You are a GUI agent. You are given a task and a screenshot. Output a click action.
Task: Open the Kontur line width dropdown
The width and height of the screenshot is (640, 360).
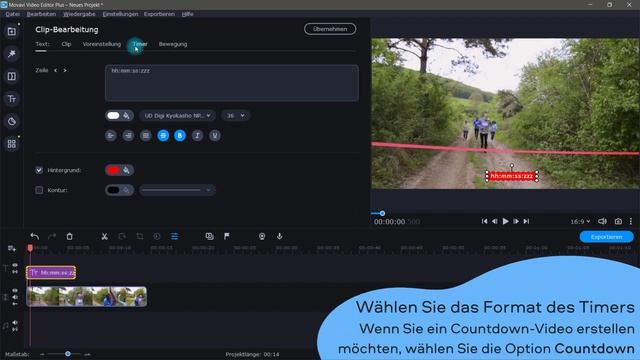coord(178,190)
